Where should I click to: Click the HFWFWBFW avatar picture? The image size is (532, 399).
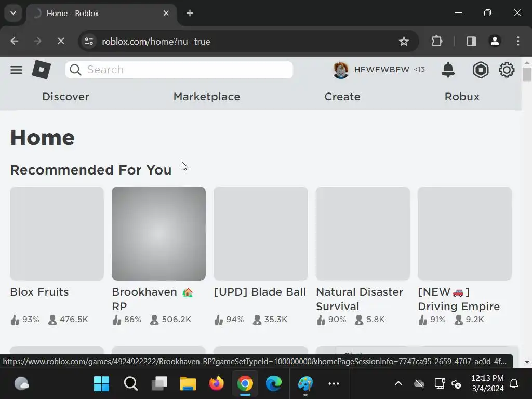click(341, 70)
